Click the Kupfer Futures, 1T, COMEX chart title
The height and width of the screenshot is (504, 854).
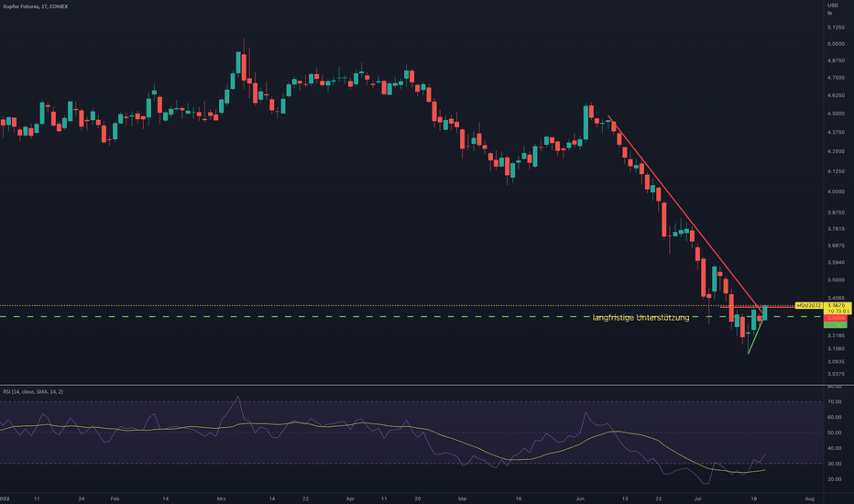point(36,6)
